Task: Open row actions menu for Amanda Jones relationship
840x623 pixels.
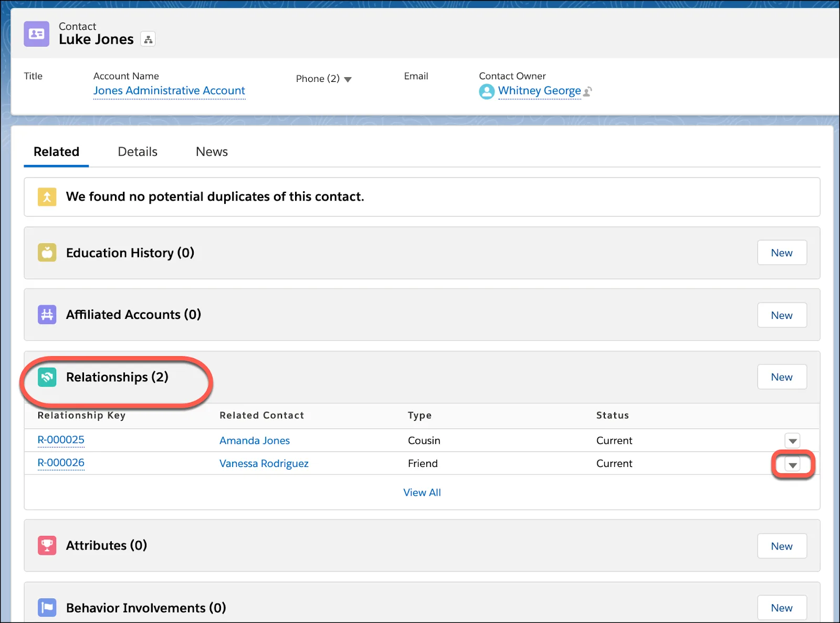Action: pos(792,441)
